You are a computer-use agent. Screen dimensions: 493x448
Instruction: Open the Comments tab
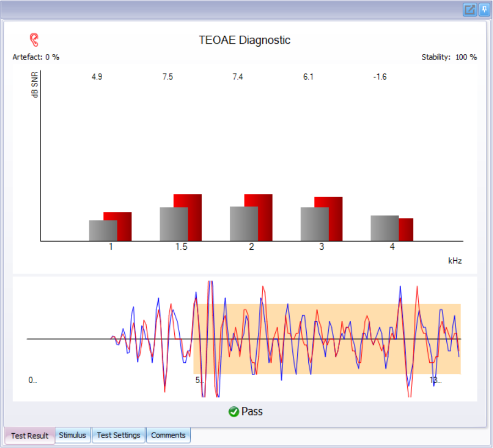pos(168,435)
